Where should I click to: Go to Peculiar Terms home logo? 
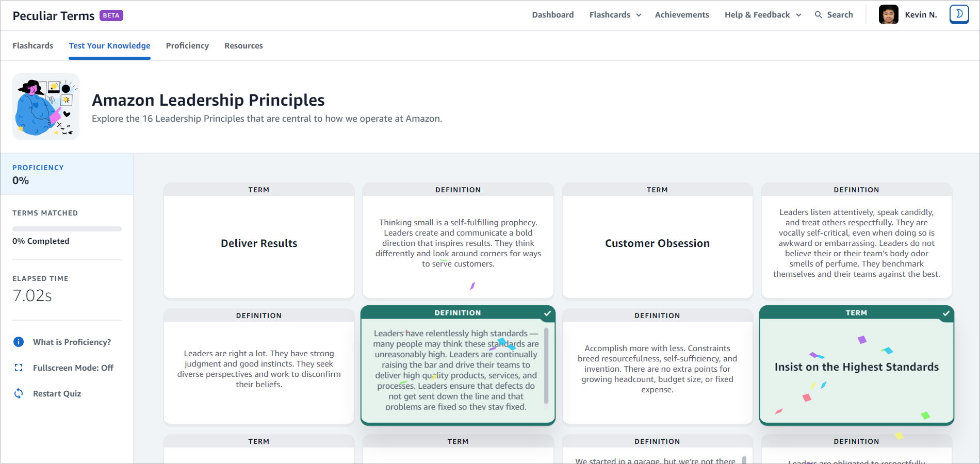[x=54, y=16]
